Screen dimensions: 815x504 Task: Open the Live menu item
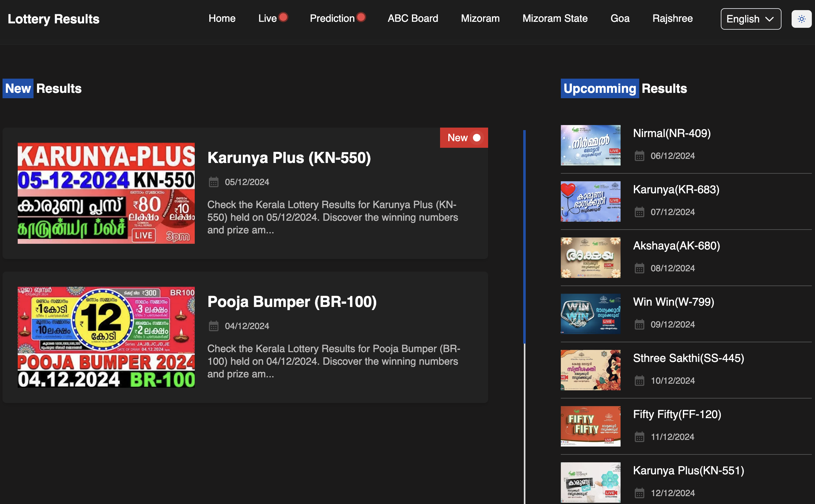[267, 18]
